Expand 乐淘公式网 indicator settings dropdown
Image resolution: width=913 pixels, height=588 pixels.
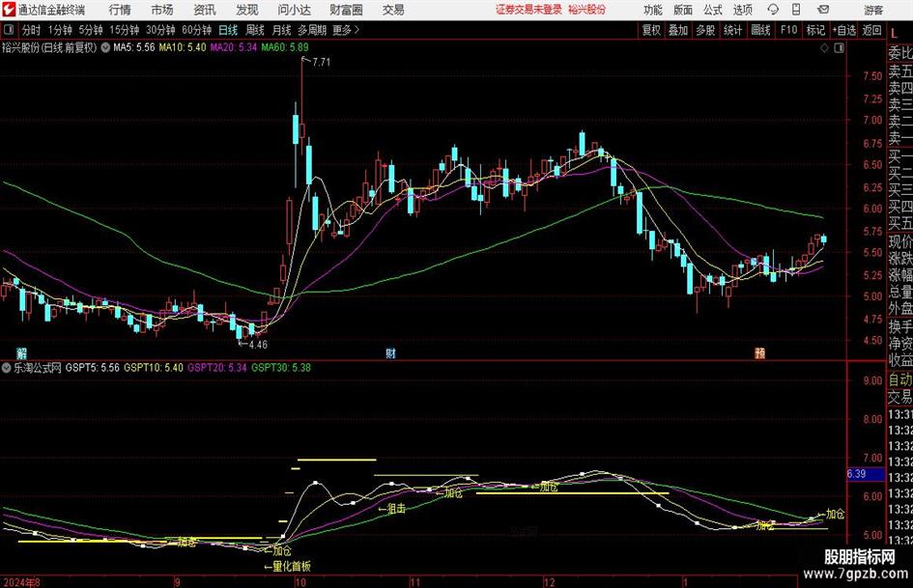[x=7, y=368]
